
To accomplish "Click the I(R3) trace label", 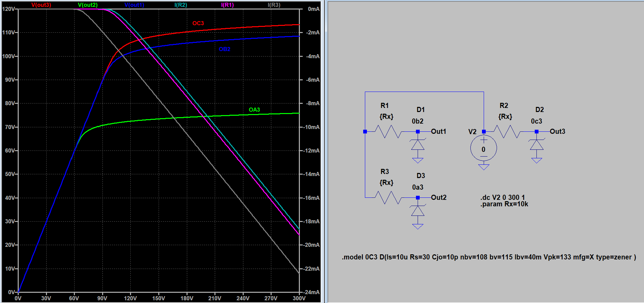I will click(x=274, y=5).
